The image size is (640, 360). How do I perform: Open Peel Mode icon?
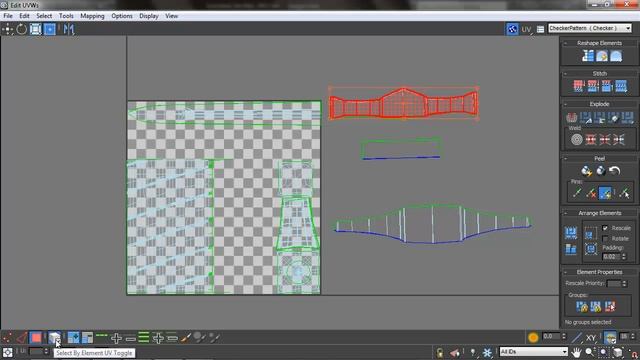pyautogui.click(x=600, y=171)
